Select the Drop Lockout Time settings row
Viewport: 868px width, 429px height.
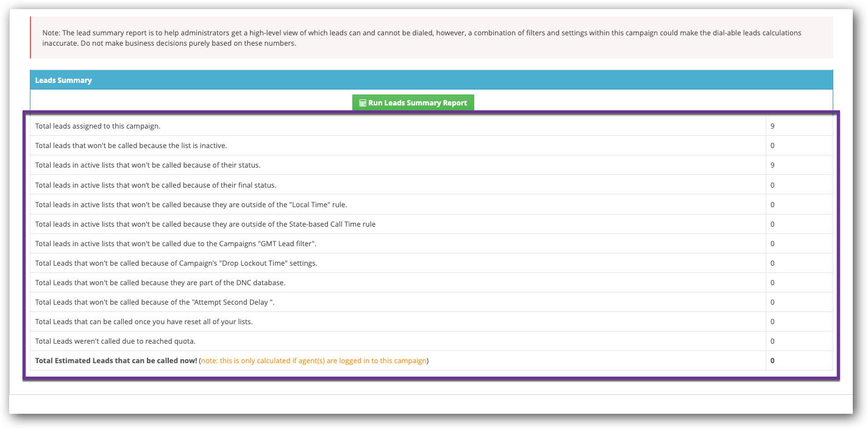point(244,263)
